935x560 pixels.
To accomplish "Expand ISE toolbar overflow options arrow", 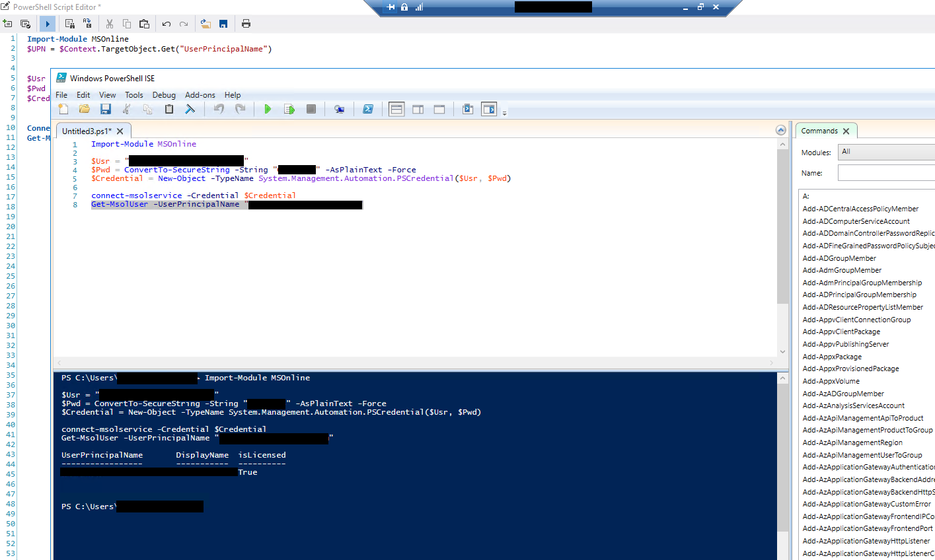I will point(504,113).
